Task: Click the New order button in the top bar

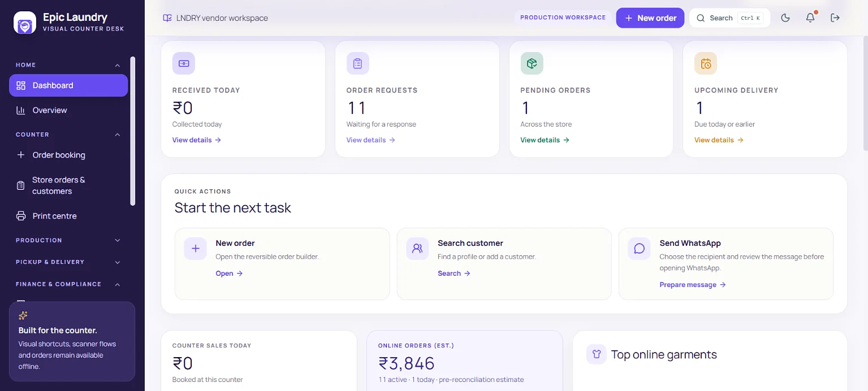Action: [650, 18]
